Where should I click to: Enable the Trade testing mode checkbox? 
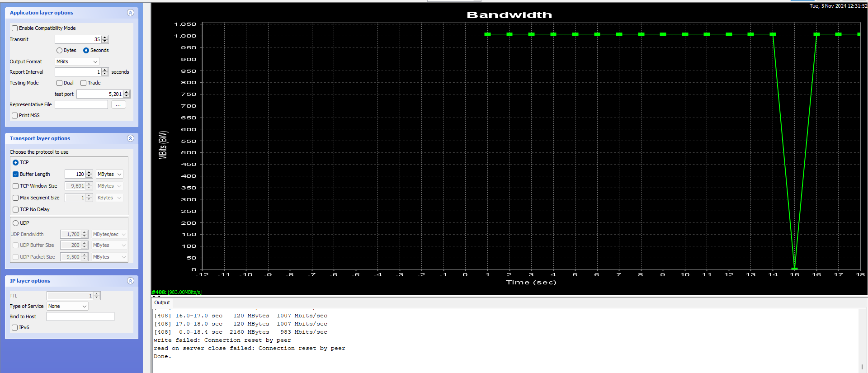(83, 83)
